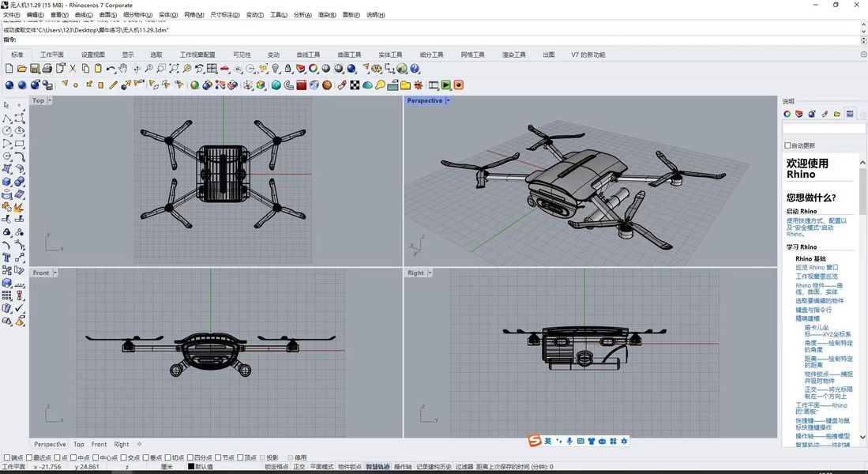Click the help panel search field

[824, 129]
